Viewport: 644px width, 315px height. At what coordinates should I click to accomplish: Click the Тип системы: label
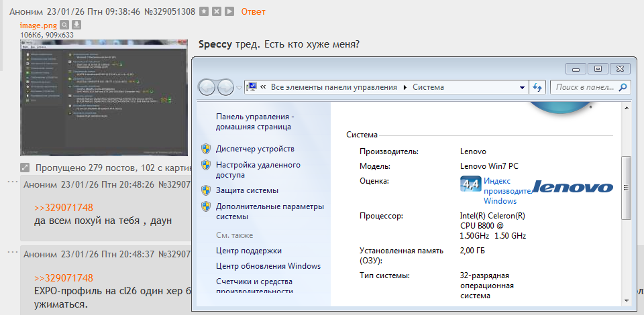384,275
